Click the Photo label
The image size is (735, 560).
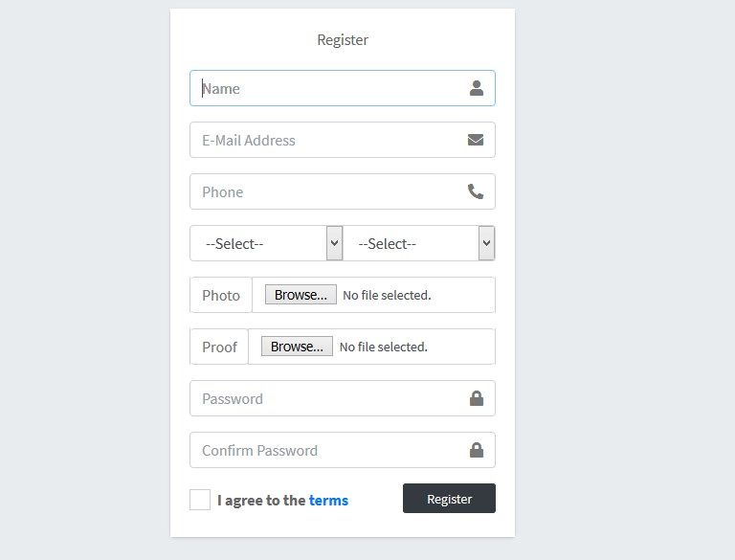(221, 295)
